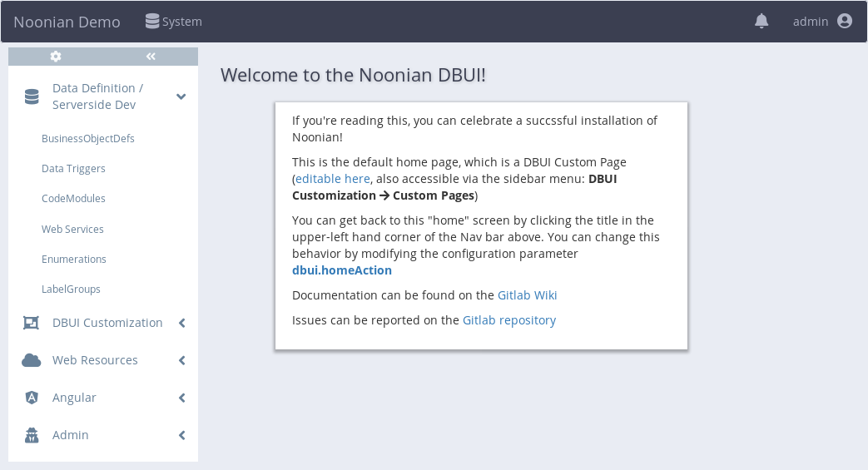868x470 pixels.
Task: Open the admin user avatar icon
Action: tap(845, 21)
